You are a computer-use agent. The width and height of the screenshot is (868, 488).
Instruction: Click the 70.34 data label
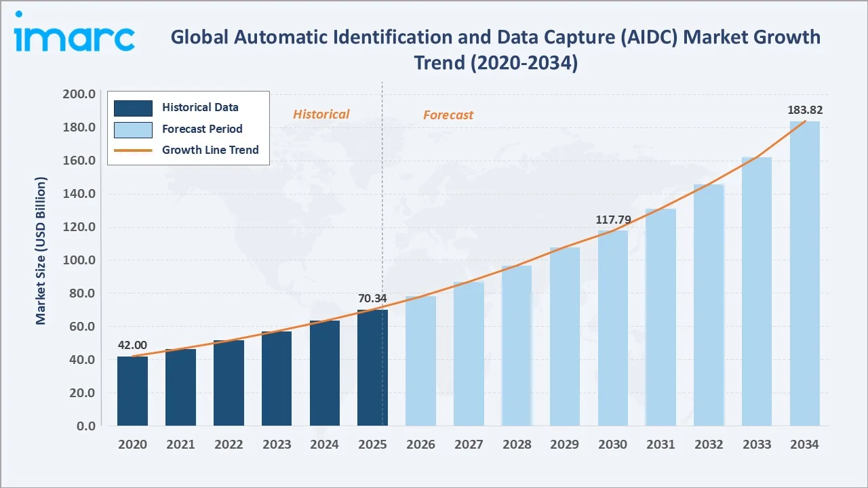pyautogui.click(x=372, y=298)
